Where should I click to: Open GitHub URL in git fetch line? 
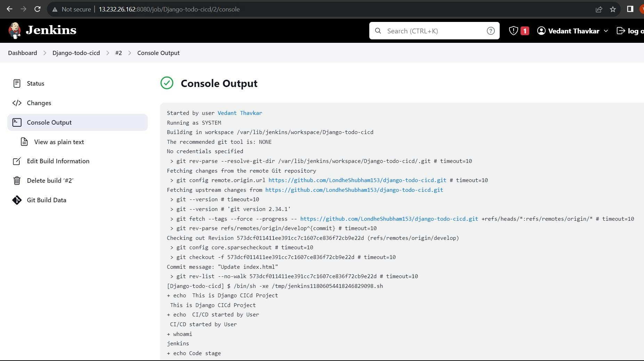pos(389,219)
